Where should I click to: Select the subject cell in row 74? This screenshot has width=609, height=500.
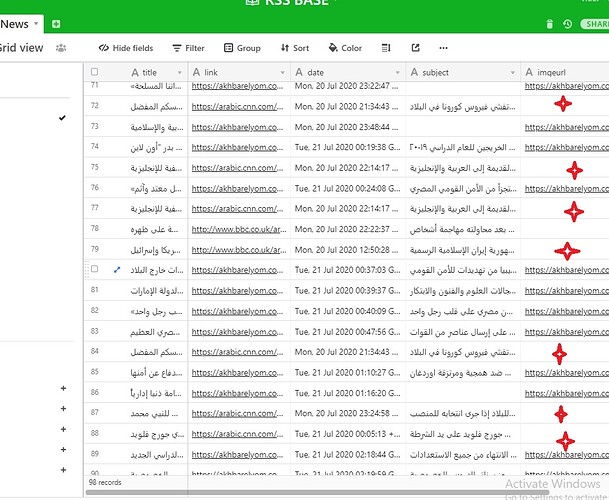(463, 147)
